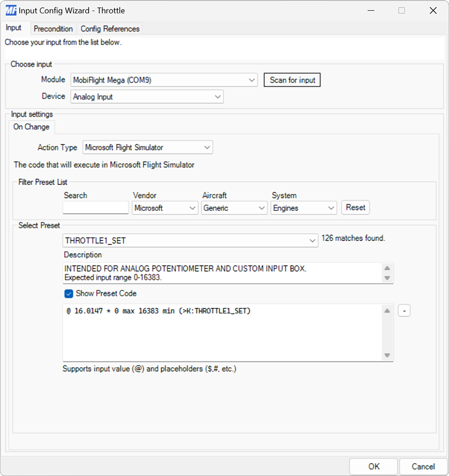This screenshot has height=476, width=449.
Task: Open the Module dropdown showing MobiFlight Mega
Action: (252, 80)
